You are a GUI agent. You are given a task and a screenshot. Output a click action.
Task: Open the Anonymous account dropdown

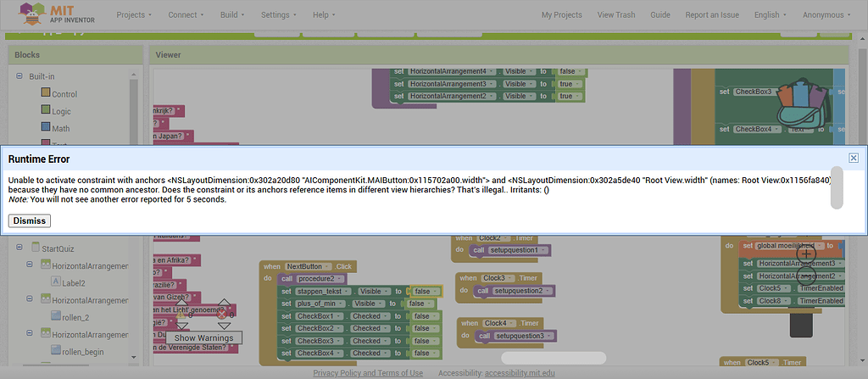click(828, 14)
